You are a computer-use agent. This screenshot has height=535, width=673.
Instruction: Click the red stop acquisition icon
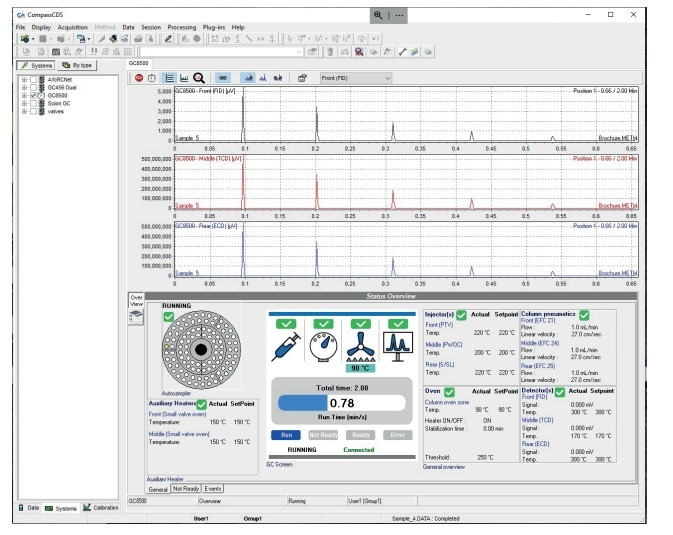[139, 78]
